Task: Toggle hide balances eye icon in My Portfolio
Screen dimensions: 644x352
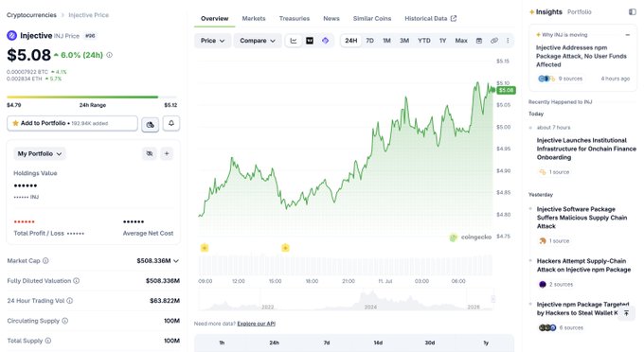Action: [x=150, y=153]
